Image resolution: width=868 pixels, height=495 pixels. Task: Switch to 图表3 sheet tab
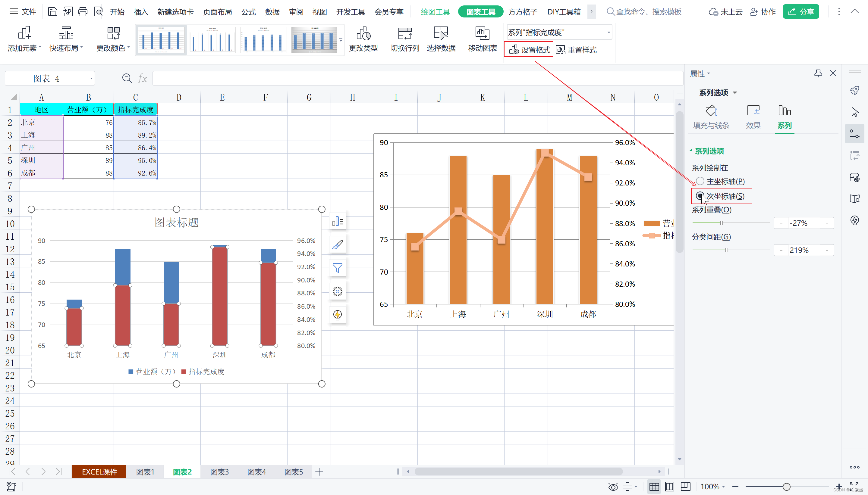click(219, 472)
